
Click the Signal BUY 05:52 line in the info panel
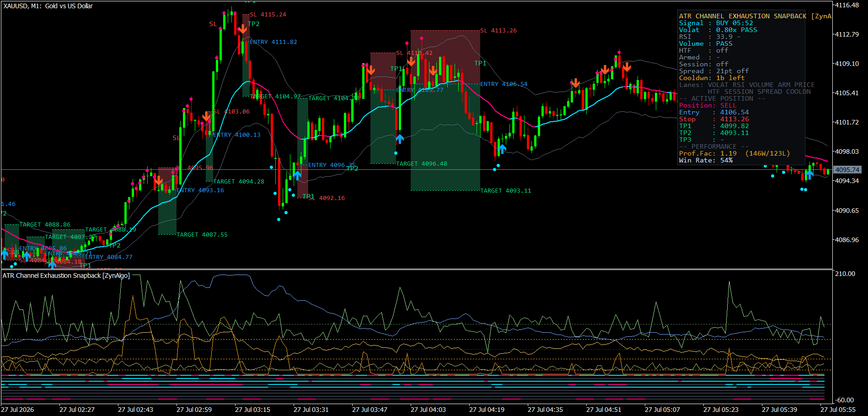(x=716, y=23)
